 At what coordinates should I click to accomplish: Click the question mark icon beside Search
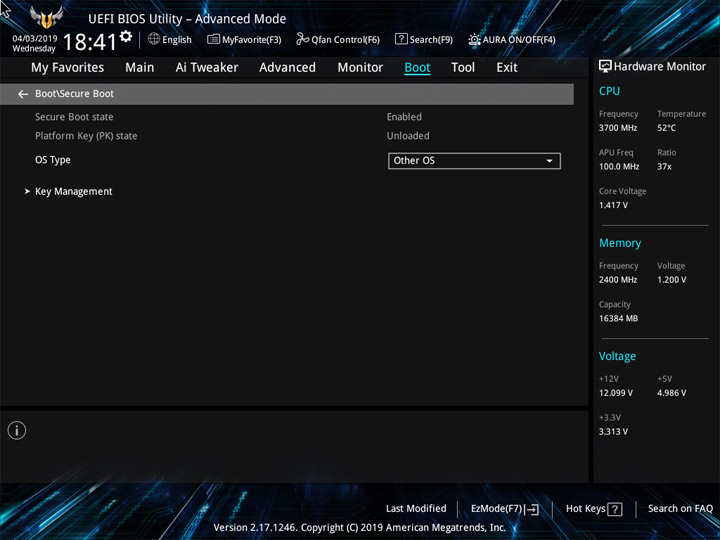click(x=401, y=39)
